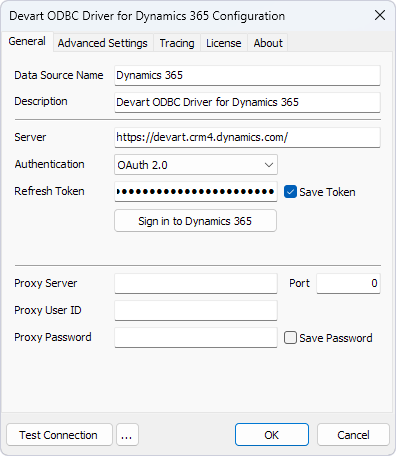The image size is (396, 456).
Task: Click the Refresh Token field
Action: tap(196, 191)
